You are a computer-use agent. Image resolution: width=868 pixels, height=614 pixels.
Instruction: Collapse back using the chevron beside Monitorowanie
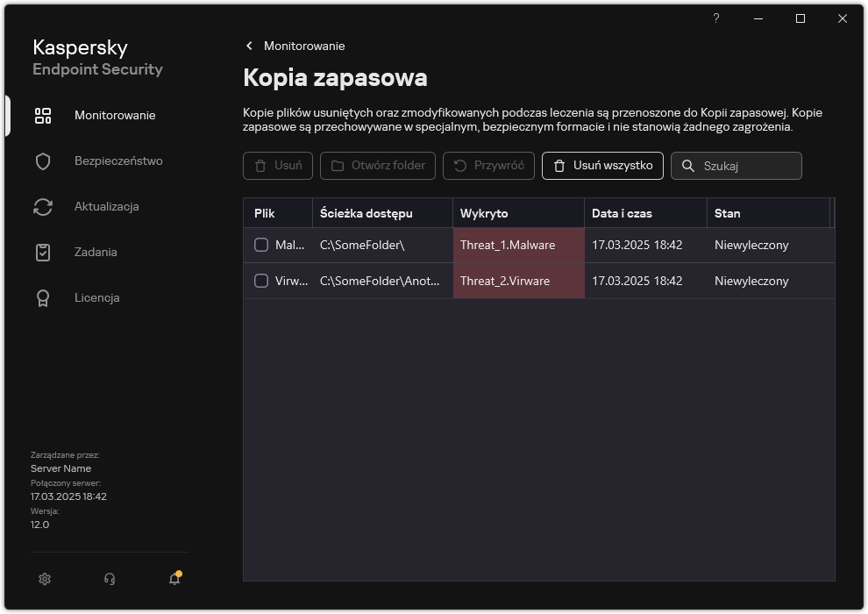[x=248, y=46]
